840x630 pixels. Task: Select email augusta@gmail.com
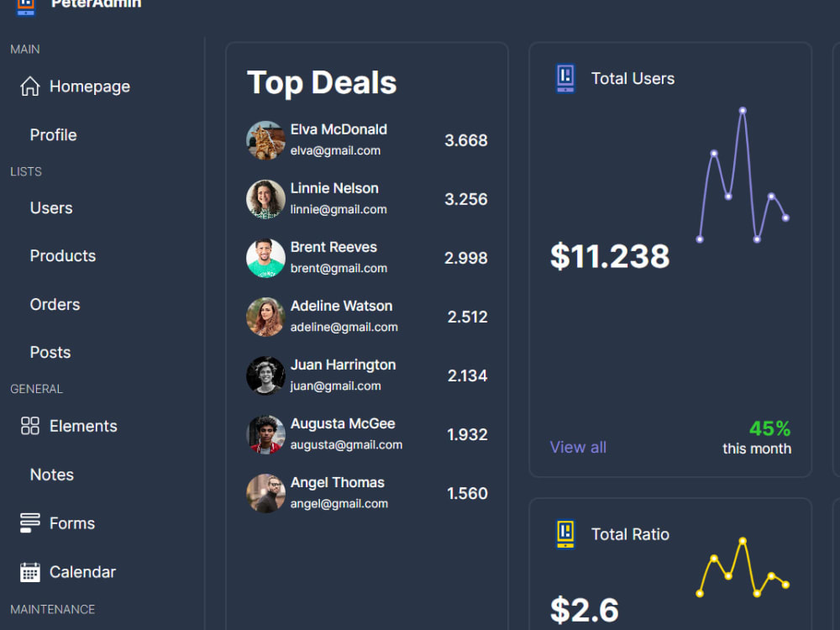[346, 445]
